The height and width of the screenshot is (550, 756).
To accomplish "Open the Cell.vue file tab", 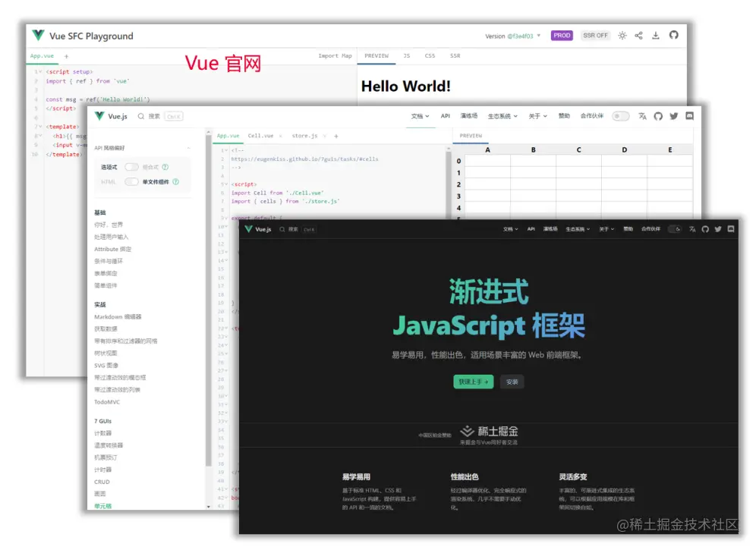I will click(x=260, y=136).
